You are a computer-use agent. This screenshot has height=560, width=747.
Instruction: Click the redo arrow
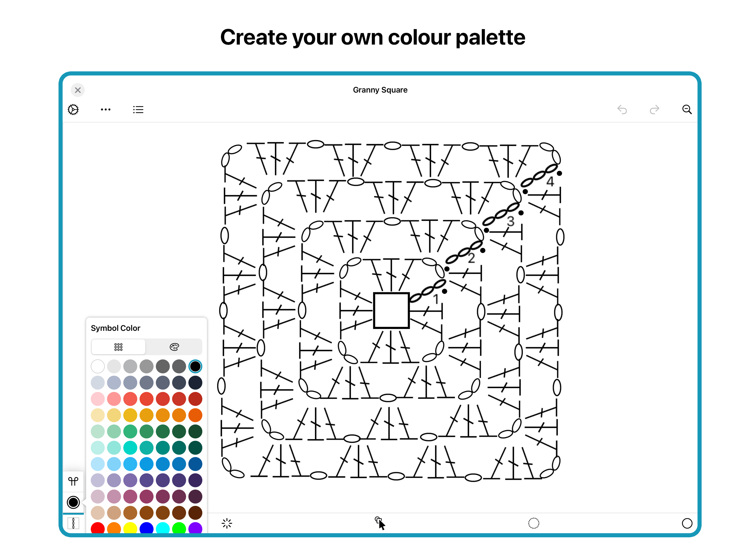(x=654, y=109)
